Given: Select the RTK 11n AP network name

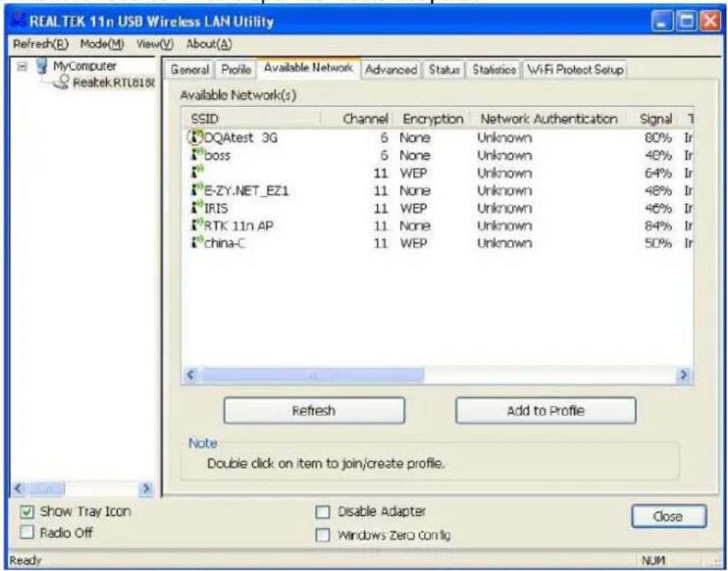Looking at the screenshot, I should (x=239, y=226).
